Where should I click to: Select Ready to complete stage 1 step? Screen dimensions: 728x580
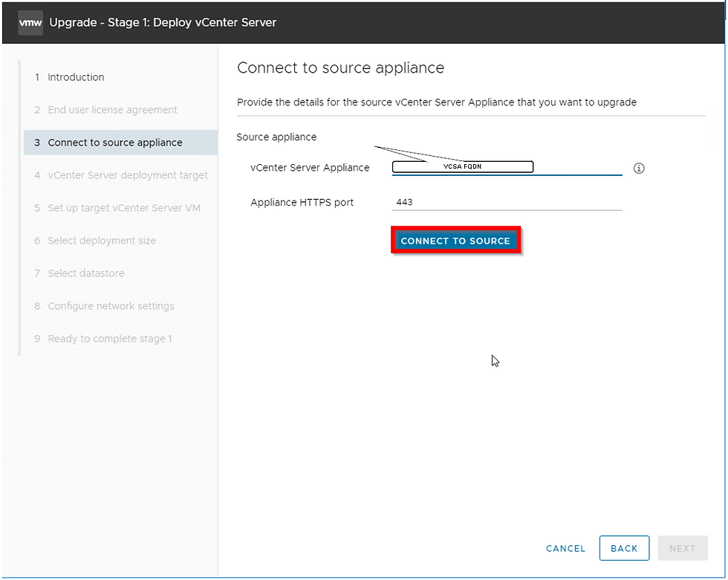[103, 339]
